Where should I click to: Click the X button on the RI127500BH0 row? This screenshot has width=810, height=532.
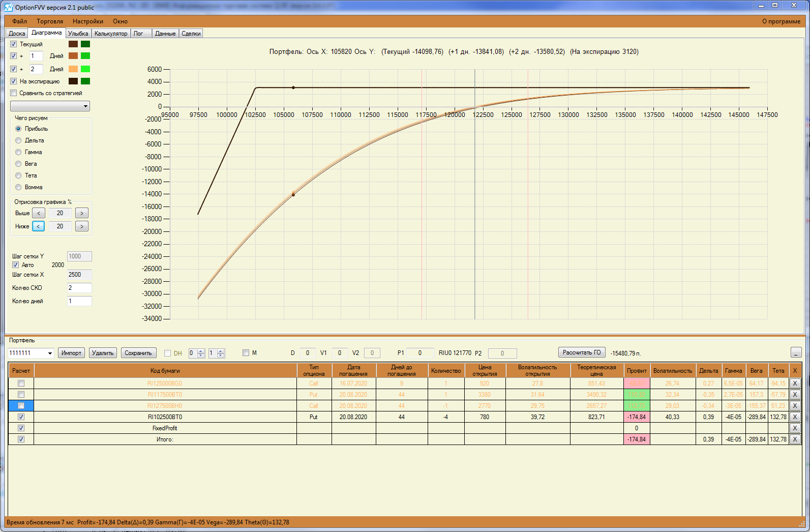[x=795, y=406]
